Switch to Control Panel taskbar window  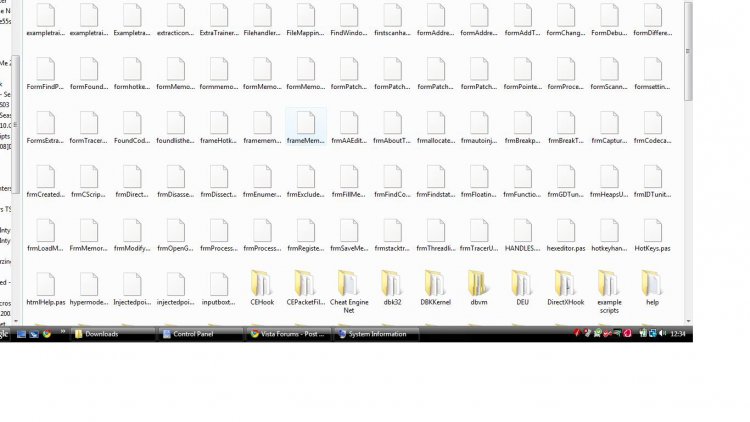[x=201, y=334]
